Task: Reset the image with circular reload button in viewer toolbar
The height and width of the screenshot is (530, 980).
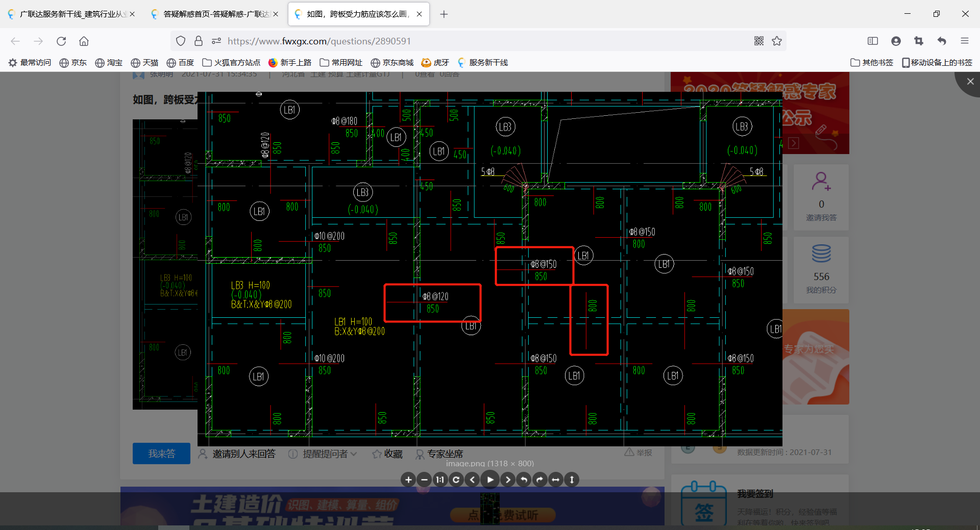Action: click(456, 479)
